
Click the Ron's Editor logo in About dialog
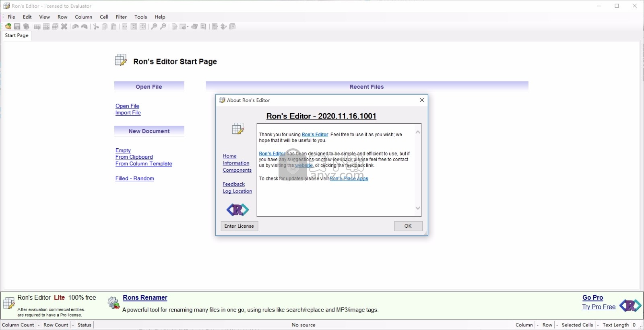pyautogui.click(x=237, y=210)
